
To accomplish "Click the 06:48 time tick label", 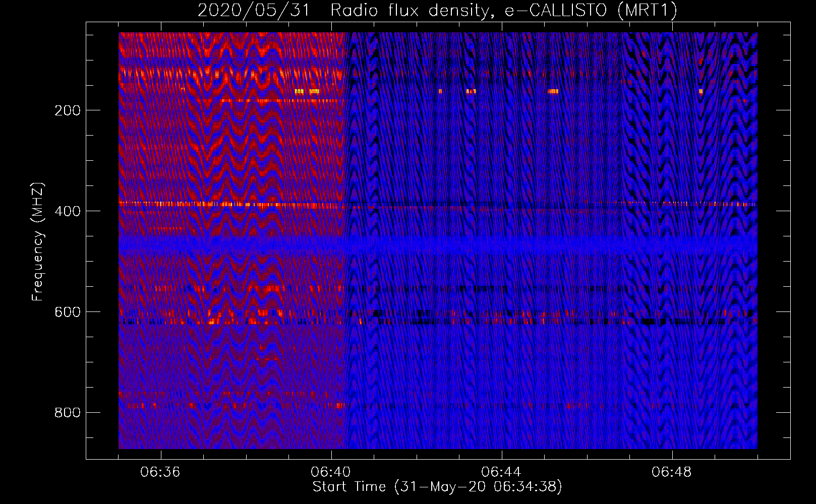I will pyautogui.click(x=672, y=472).
